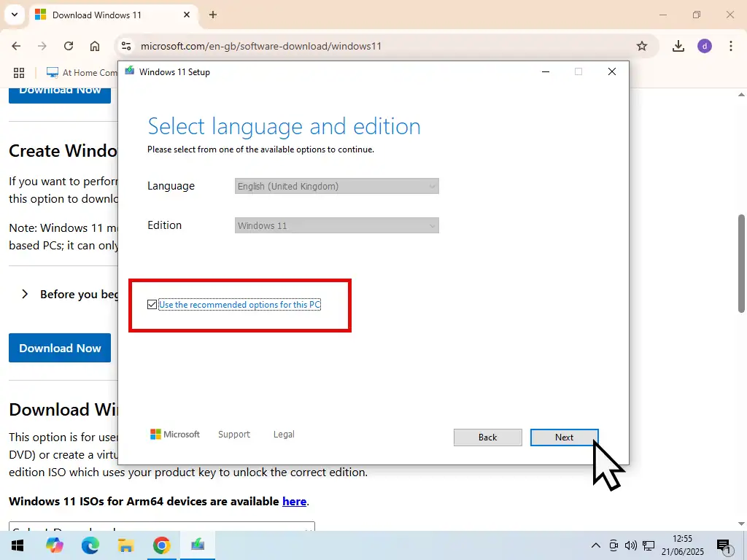
Task: Open the Support link in Setup
Action: pos(233,435)
